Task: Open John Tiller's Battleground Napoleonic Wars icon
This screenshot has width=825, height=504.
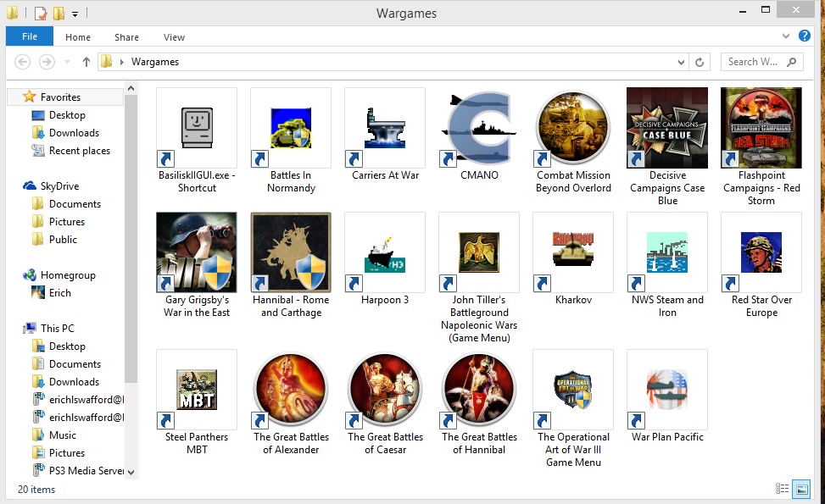Action: [479, 252]
